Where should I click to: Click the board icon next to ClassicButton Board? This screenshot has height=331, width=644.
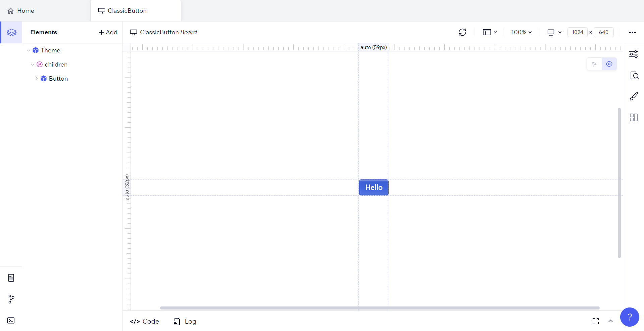coord(133,32)
